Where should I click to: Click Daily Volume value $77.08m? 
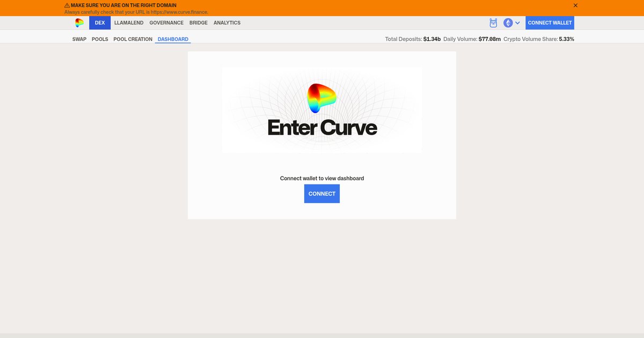(489, 39)
